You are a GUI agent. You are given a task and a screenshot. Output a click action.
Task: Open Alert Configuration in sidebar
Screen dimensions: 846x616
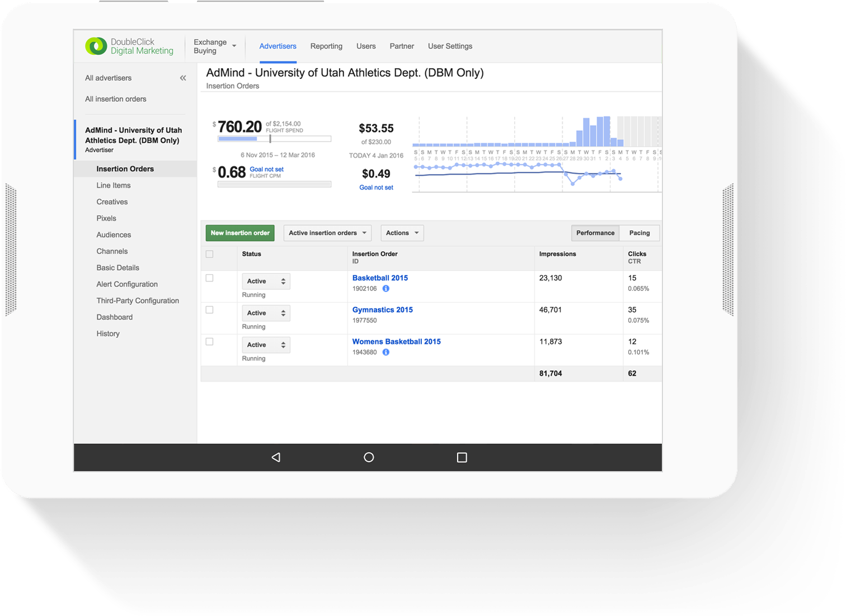tap(127, 285)
